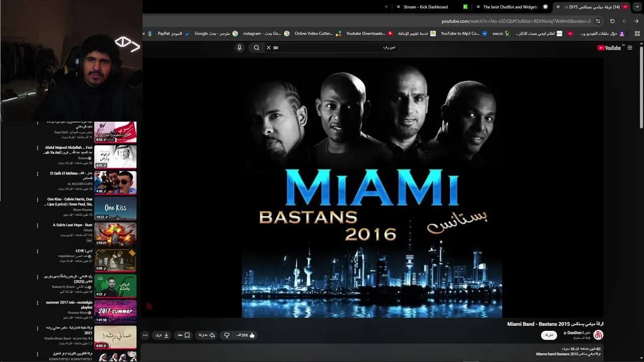Open the Abdul Majeed Abdullah video thumbnail

click(x=115, y=157)
